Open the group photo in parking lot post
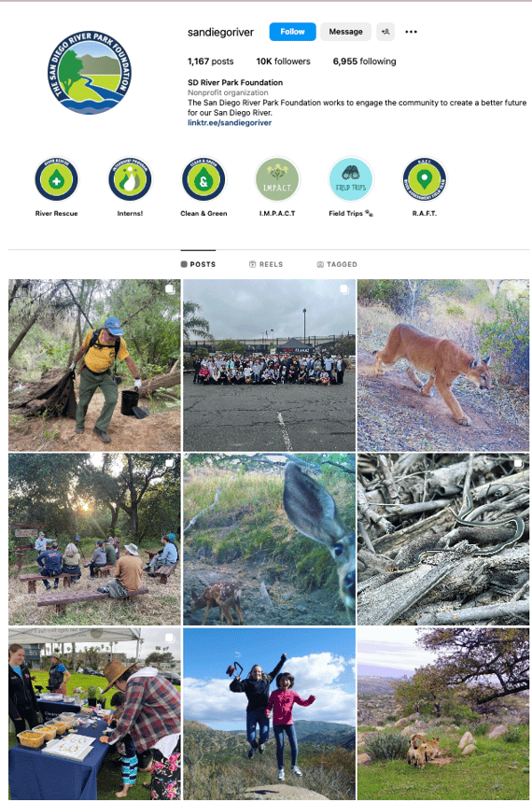Viewport: 532px width, 801px height. pyautogui.click(x=269, y=365)
